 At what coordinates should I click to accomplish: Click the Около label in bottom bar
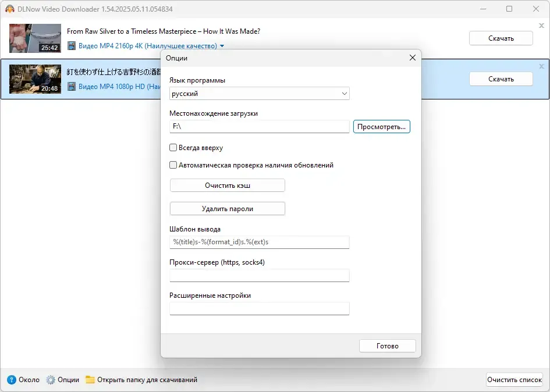coord(29,380)
